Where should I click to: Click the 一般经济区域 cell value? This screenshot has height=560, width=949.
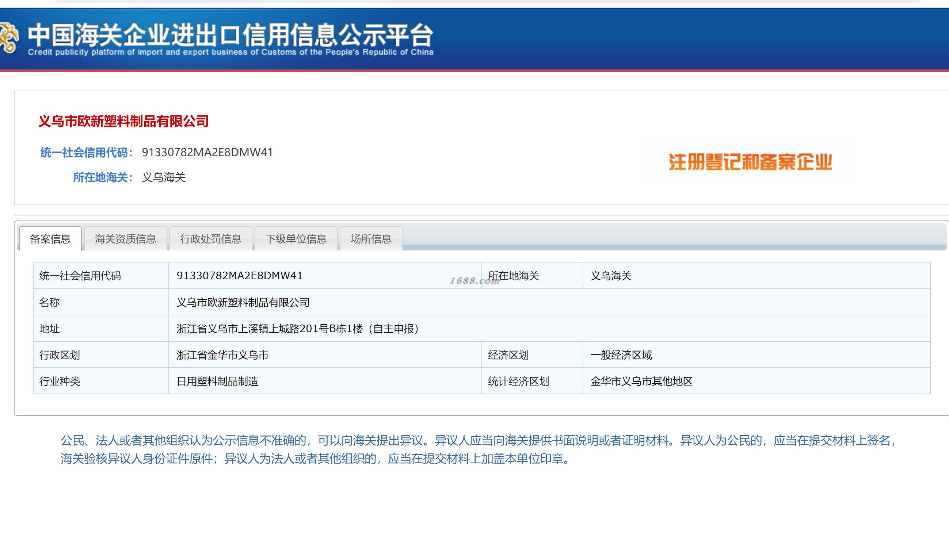click(x=621, y=355)
